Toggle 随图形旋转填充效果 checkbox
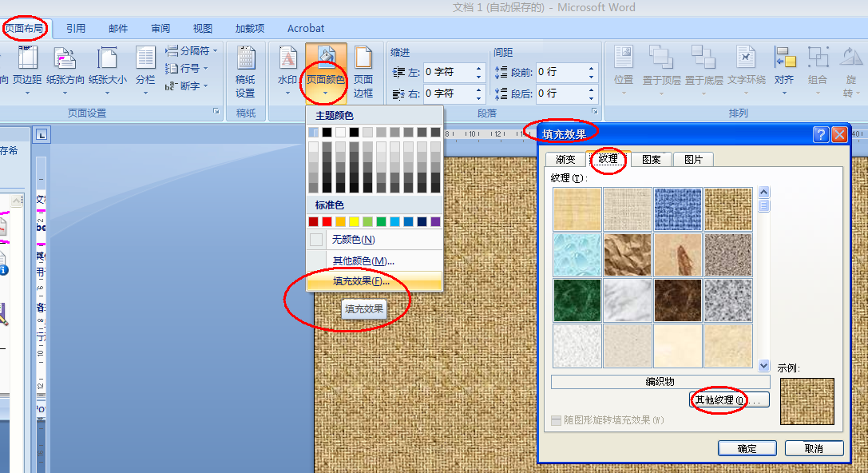This screenshot has height=473, width=868. [557, 421]
